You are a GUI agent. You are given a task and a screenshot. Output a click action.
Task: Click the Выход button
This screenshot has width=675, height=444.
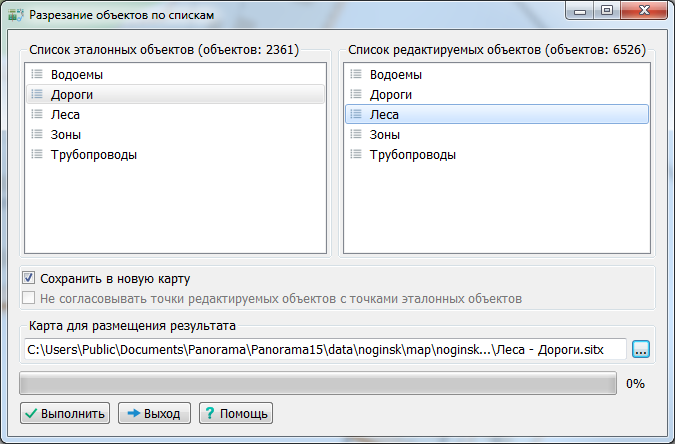[155, 413]
